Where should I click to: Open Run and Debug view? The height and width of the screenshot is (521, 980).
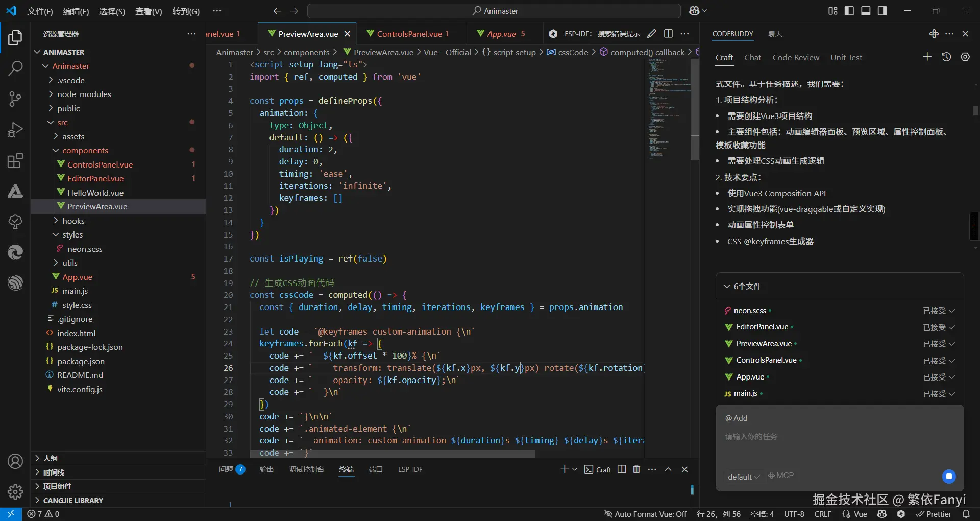(15, 130)
